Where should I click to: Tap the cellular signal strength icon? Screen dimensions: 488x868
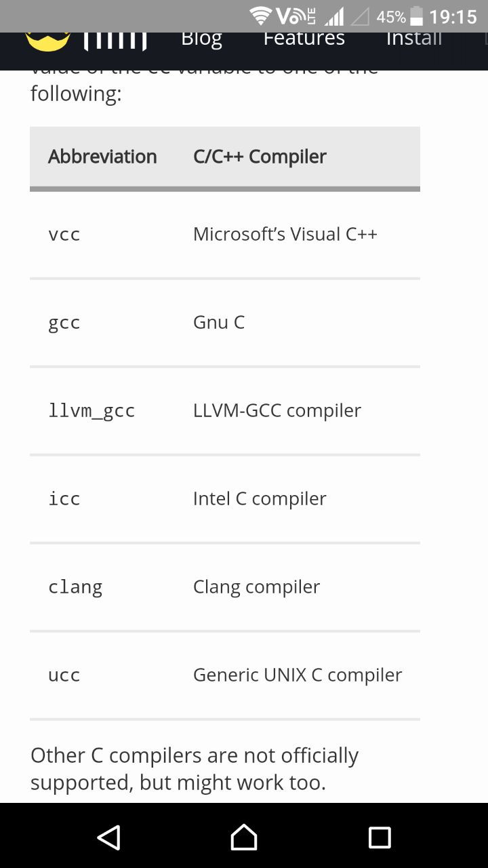click(334, 16)
